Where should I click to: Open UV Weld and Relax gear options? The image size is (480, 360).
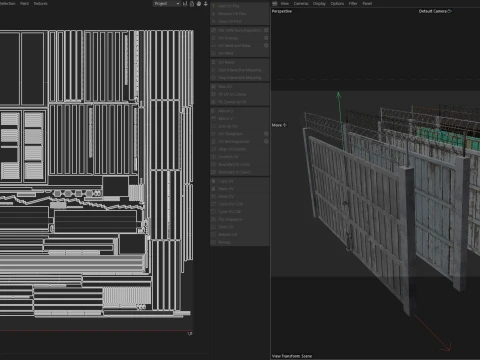coord(266,45)
